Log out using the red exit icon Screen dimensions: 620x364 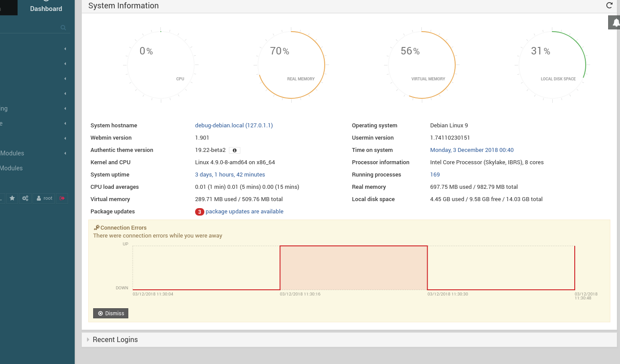(62, 198)
